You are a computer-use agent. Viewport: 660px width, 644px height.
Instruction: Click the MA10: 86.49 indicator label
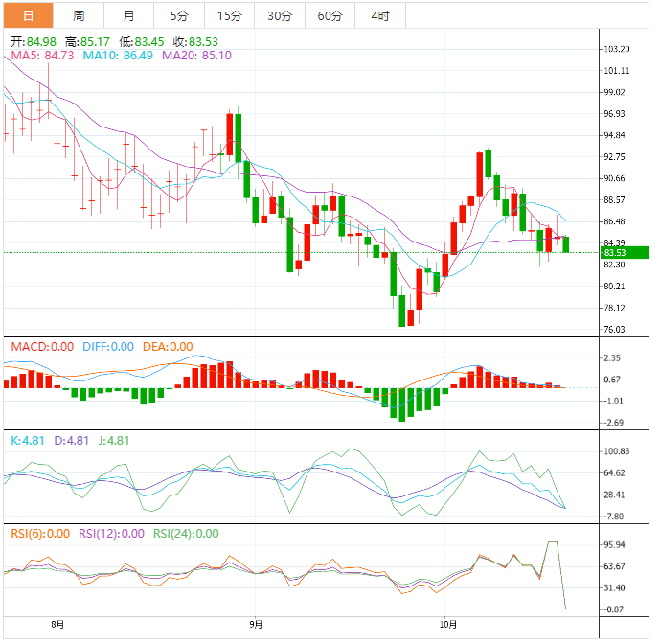(x=118, y=56)
